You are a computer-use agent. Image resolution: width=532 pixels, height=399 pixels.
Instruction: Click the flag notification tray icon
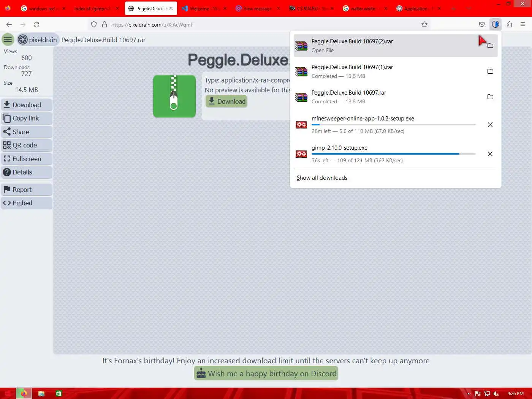[x=478, y=394]
